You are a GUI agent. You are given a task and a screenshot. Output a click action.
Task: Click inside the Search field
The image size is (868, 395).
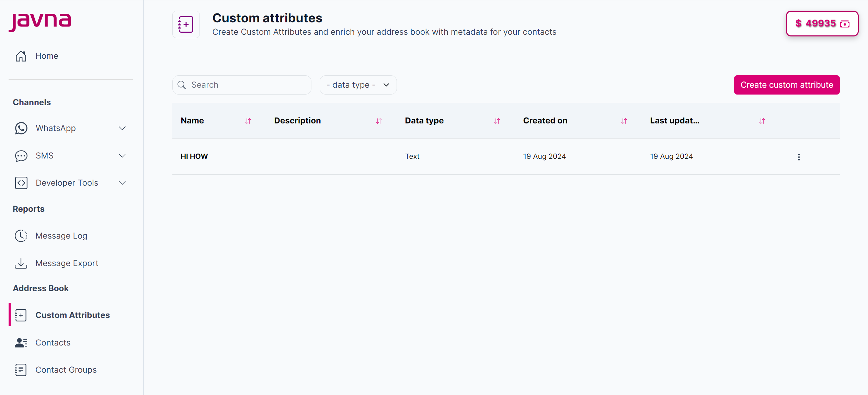pyautogui.click(x=242, y=85)
